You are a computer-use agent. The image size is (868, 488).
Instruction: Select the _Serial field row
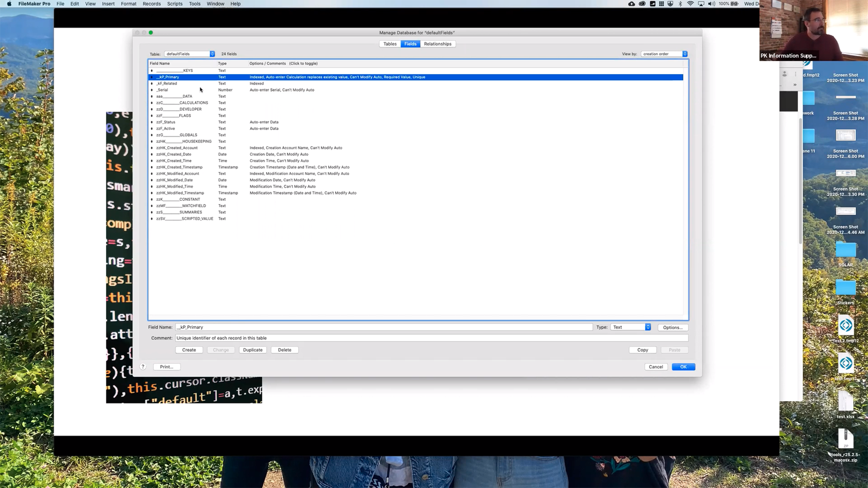416,90
